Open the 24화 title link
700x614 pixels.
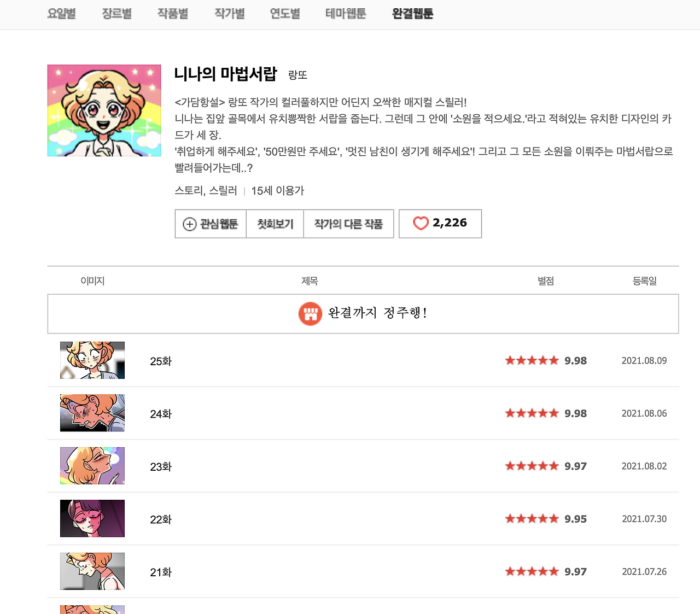161,414
